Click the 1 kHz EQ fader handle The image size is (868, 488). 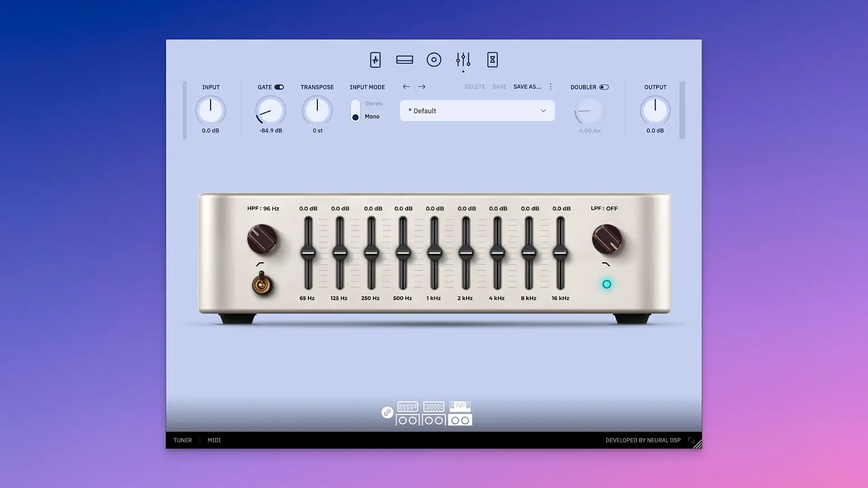[x=434, y=253]
